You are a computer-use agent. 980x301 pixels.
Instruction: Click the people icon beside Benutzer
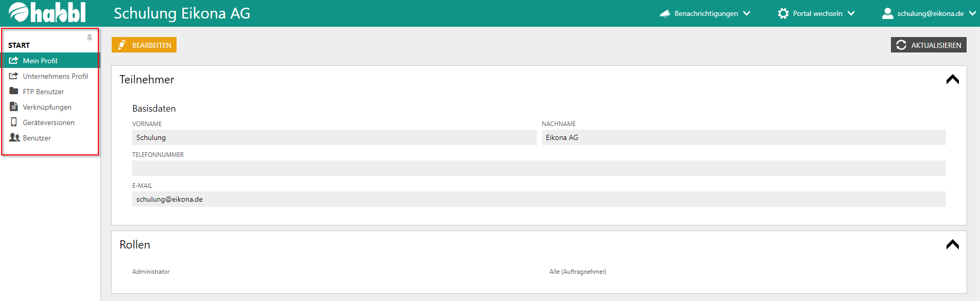(14, 137)
